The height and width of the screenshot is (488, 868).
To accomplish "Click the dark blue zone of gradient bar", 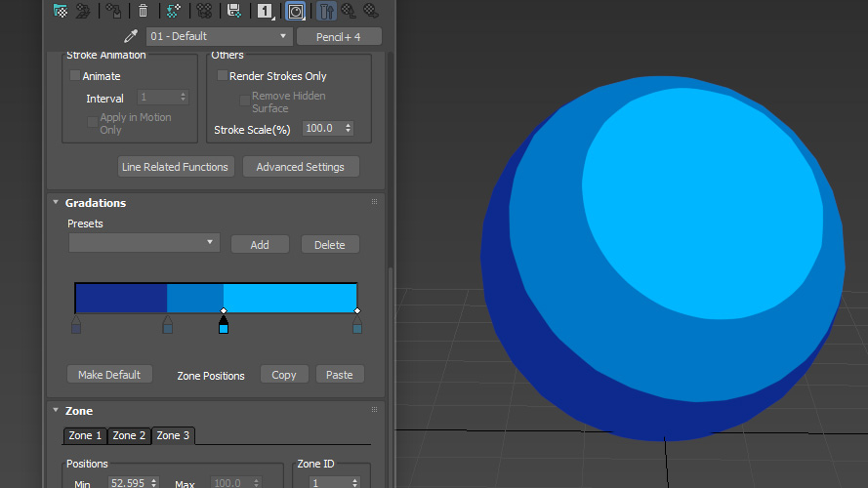I will (121, 299).
